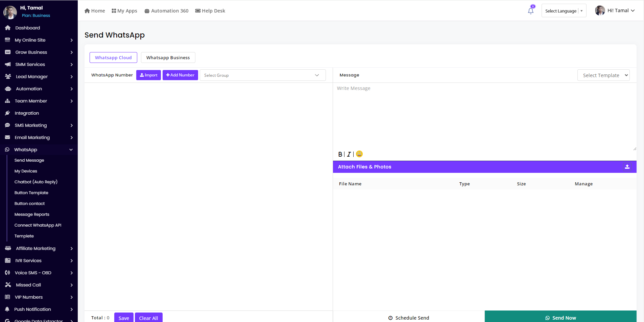Click the Clear All button
644x322 pixels.
coord(149,318)
